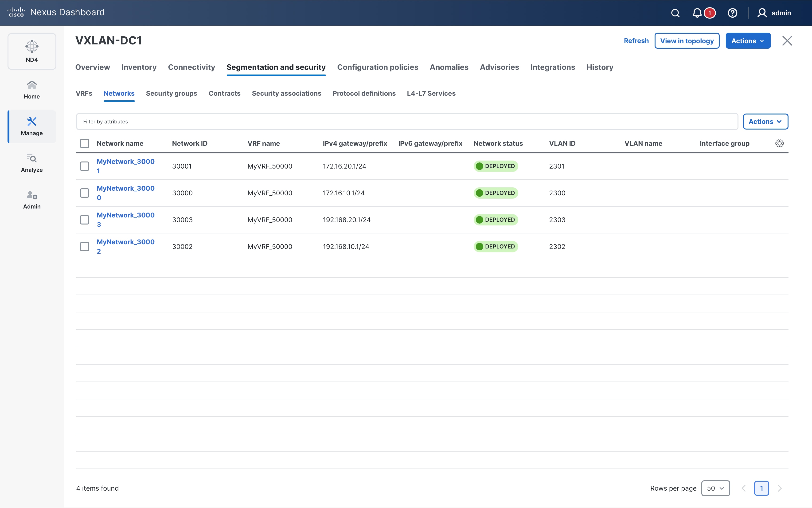Go to previous page arrow
The width and height of the screenshot is (812, 508).
coord(743,488)
